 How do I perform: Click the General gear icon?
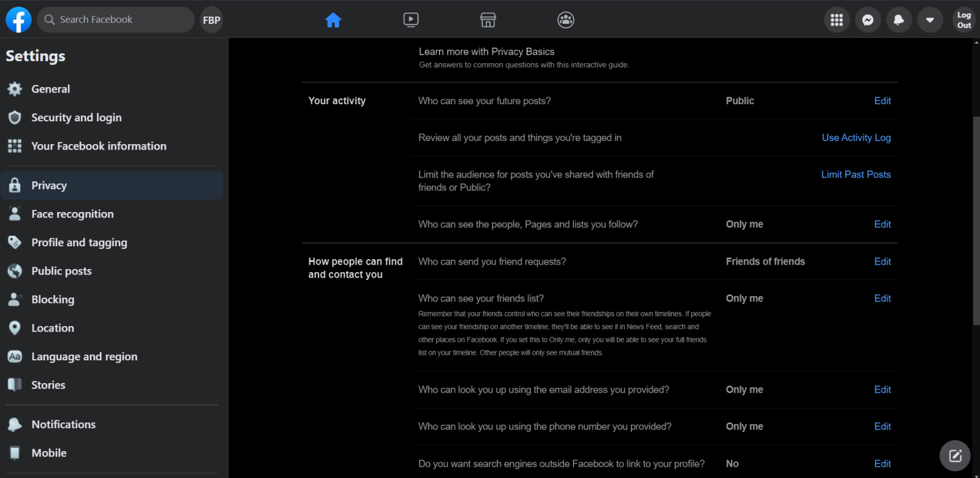pyautogui.click(x=15, y=89)
